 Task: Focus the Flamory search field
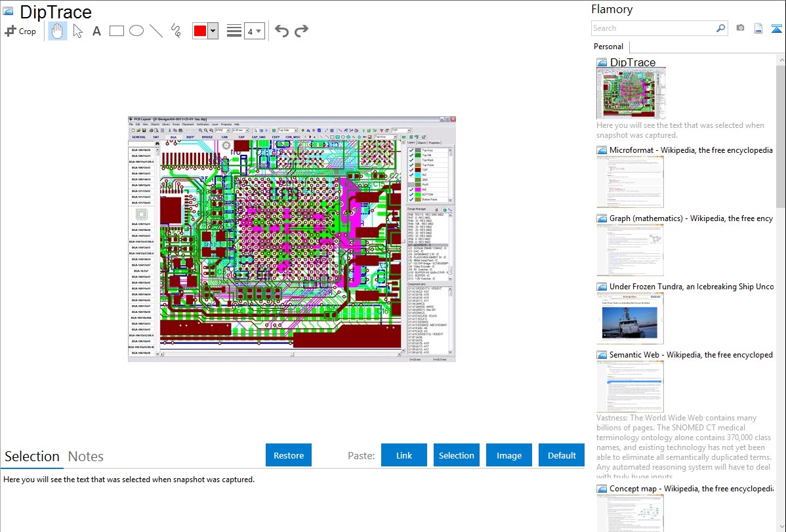(x=653, y=28)
